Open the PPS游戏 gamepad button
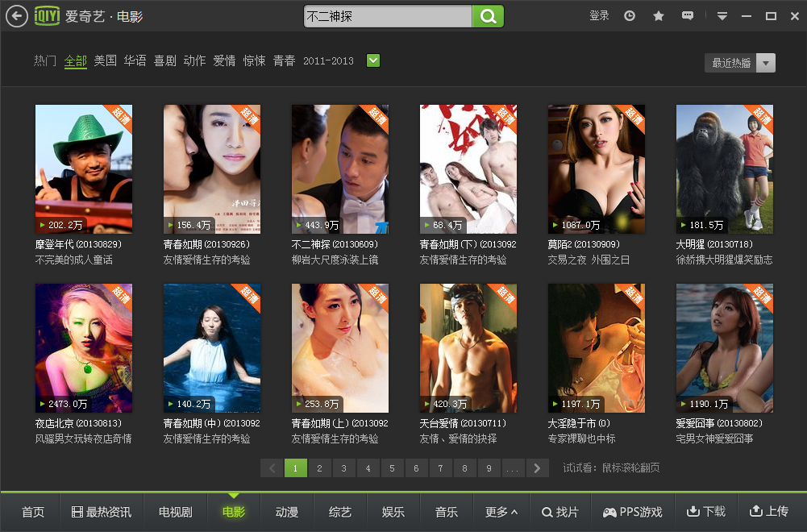 tap(633, 512)
